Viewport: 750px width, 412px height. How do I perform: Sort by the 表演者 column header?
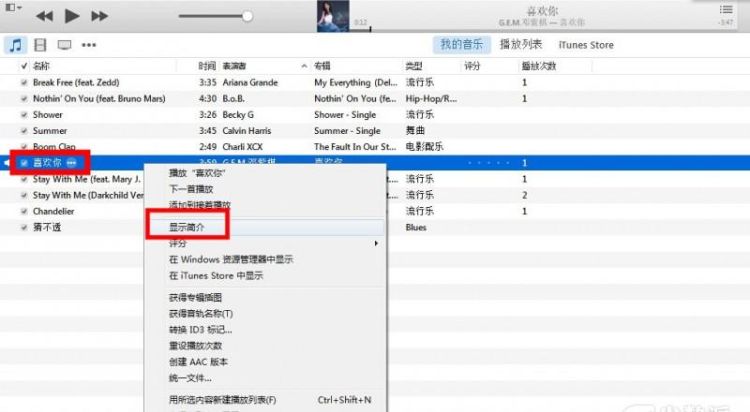click(x=234, y=66)
